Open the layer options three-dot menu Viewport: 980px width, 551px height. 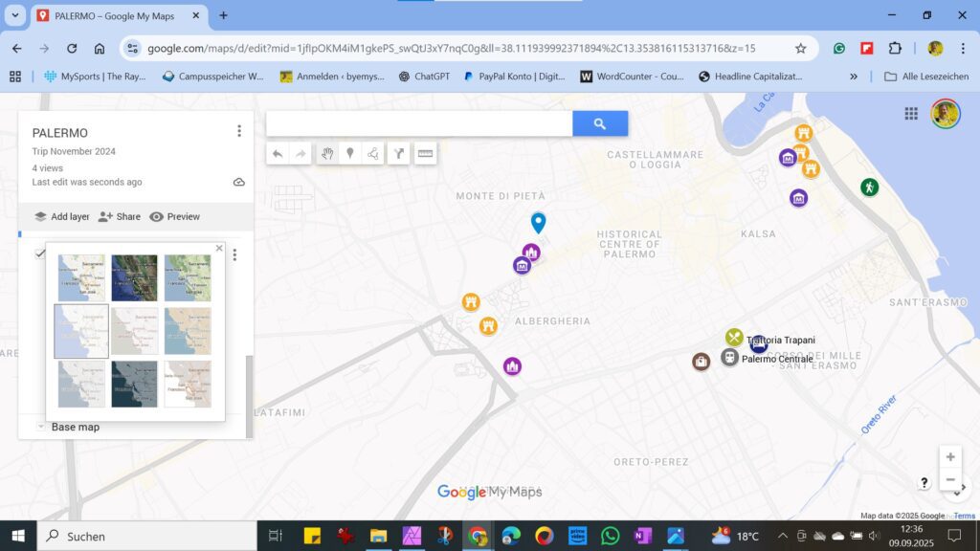235,253
